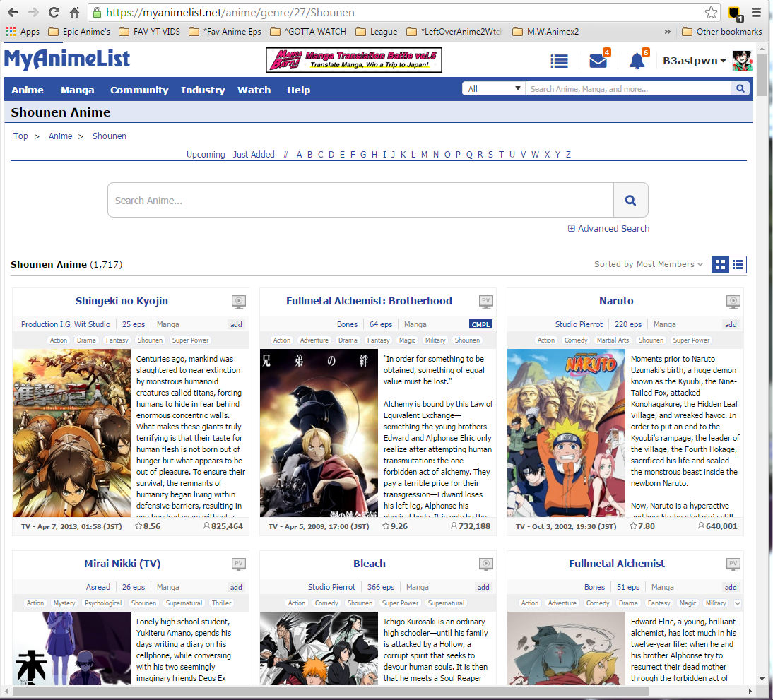The width and height of the screenshot is (773, 700).
Task: Click the Super Power tag on Shingeki
Action: point(190,340)
